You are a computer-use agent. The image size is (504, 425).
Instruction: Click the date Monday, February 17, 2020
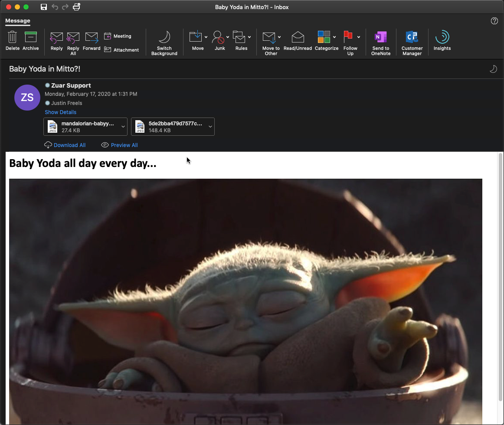91,94
